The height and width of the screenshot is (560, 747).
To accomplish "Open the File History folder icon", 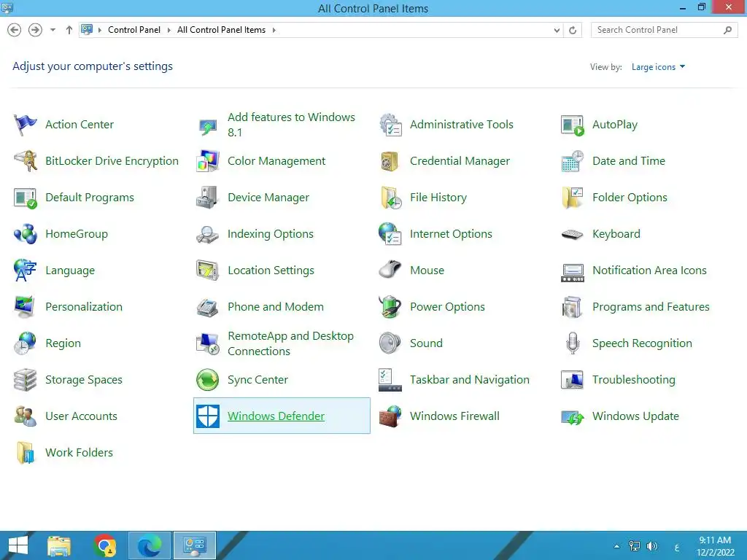I will click(x=390, y=198).
